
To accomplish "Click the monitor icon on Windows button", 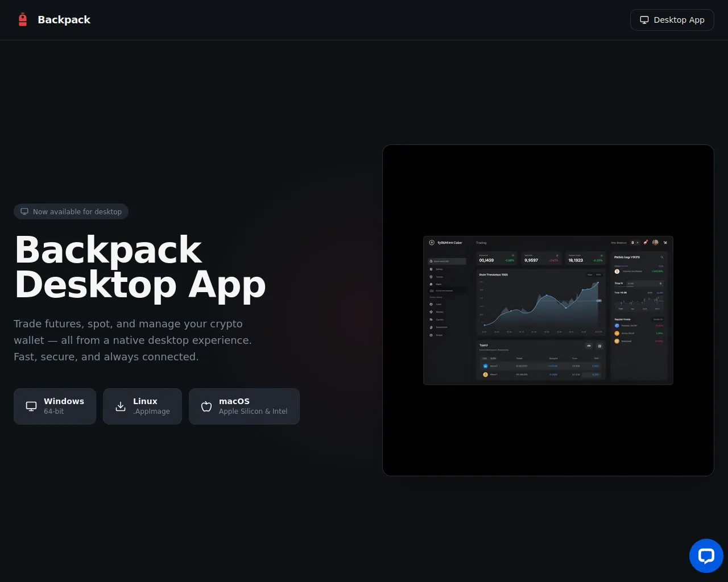I will point(31,406).
